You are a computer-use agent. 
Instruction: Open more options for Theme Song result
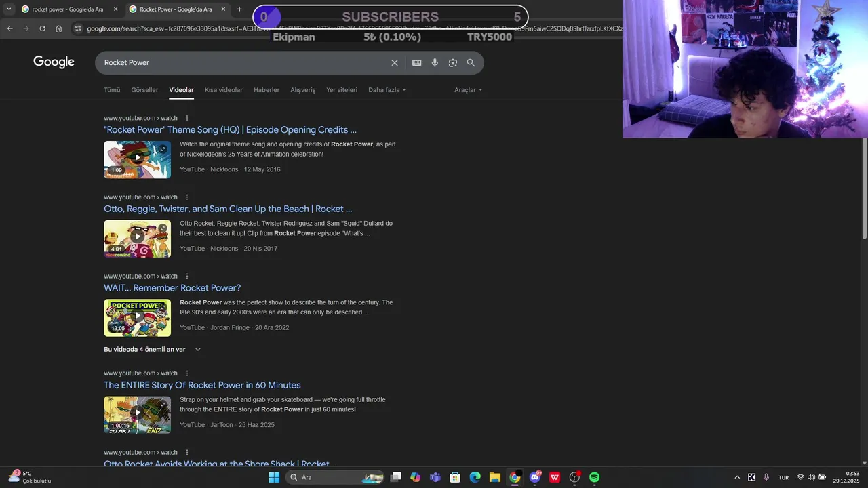[x=187, y=118]
